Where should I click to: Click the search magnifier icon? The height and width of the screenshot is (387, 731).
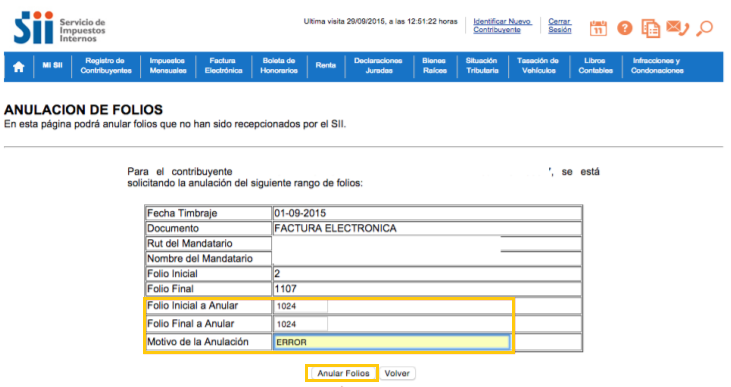[704, 28]
